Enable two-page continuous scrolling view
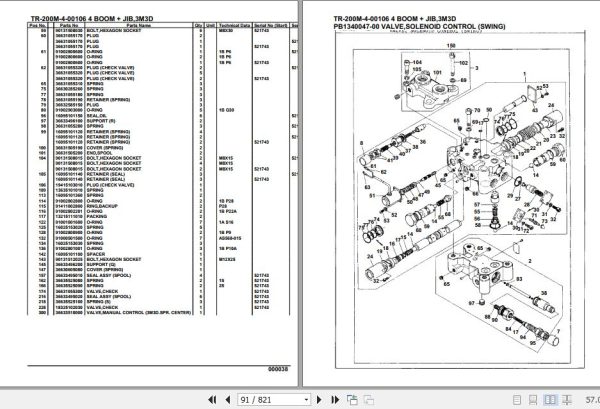Screen dimensions: 600x409 (x=567, y=400)
